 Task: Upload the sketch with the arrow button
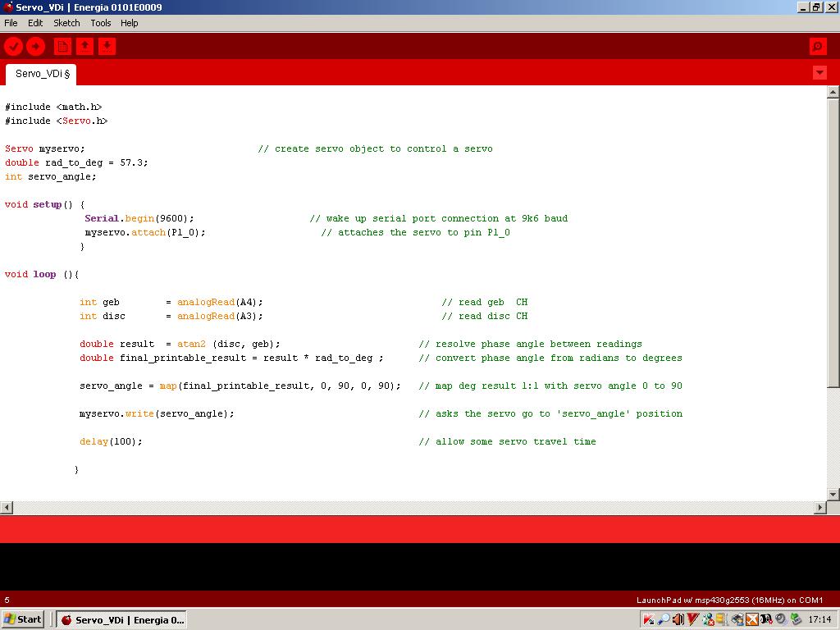(35, 47)
